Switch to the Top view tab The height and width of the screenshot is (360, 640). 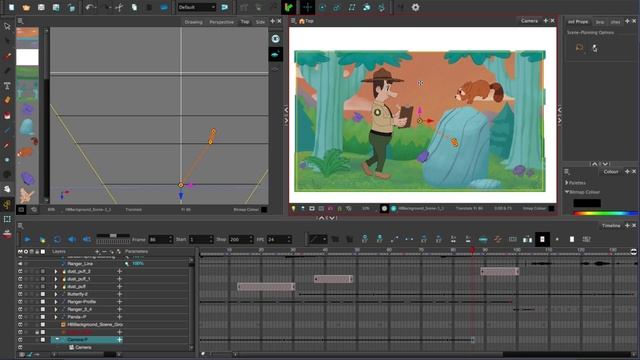tap(244, 22)
